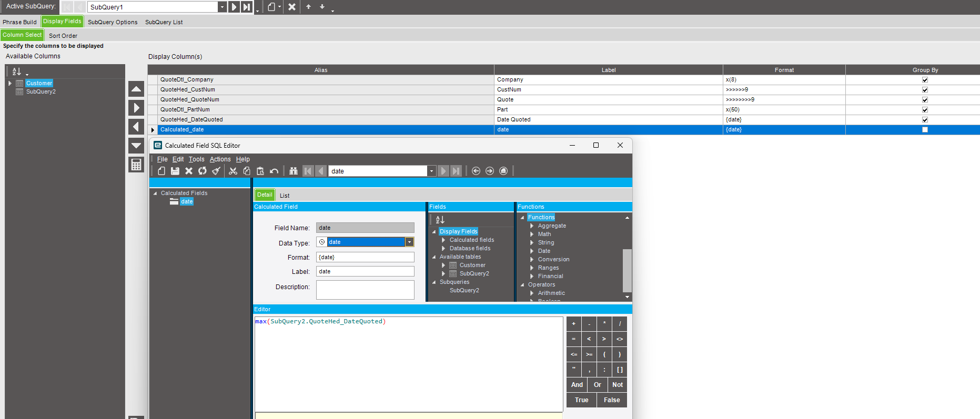Click the Delete X icon in SQL Editor toolbar
The image size is (980, 419).
(189, 171)
